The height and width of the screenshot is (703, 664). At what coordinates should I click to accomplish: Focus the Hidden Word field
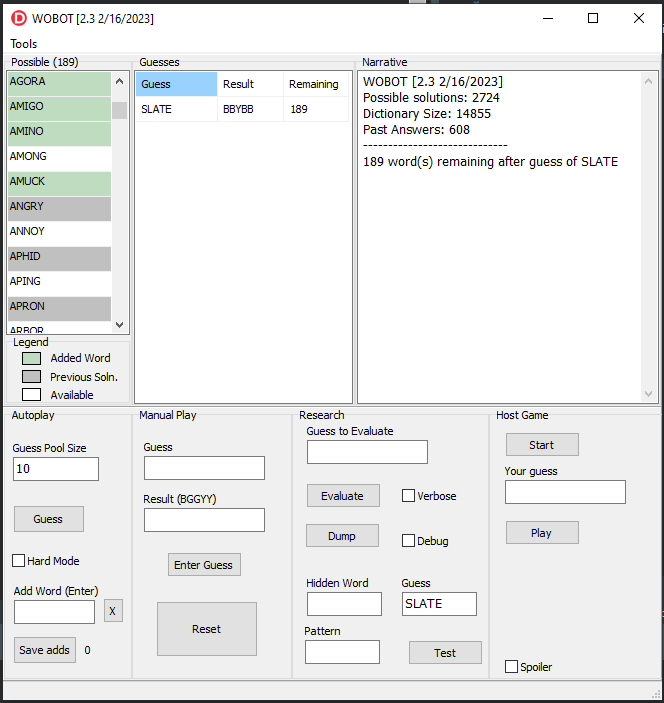click(344, 604)
